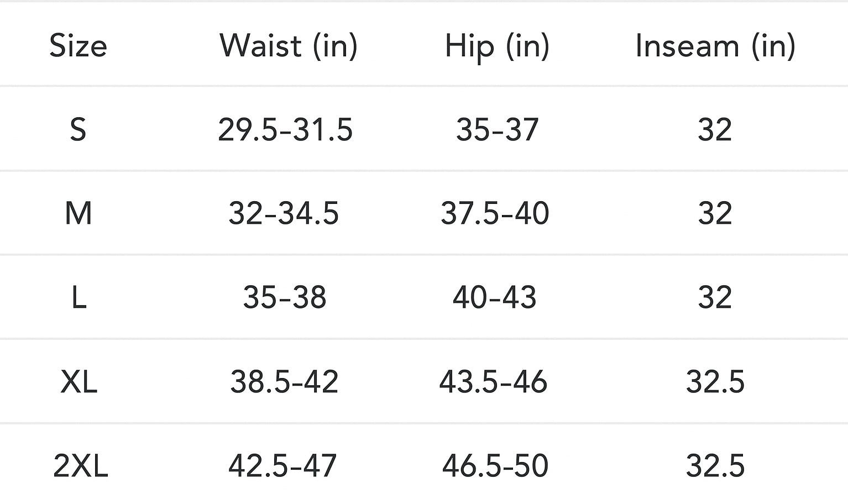The image size is (848, 504).
Task: Select the L size row label
Action: point(79,297)
